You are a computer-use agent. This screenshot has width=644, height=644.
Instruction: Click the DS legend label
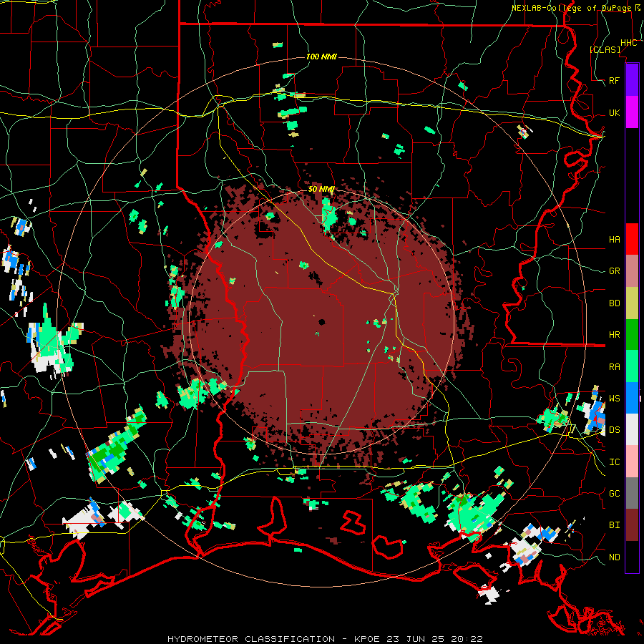[x=615, y=430]
